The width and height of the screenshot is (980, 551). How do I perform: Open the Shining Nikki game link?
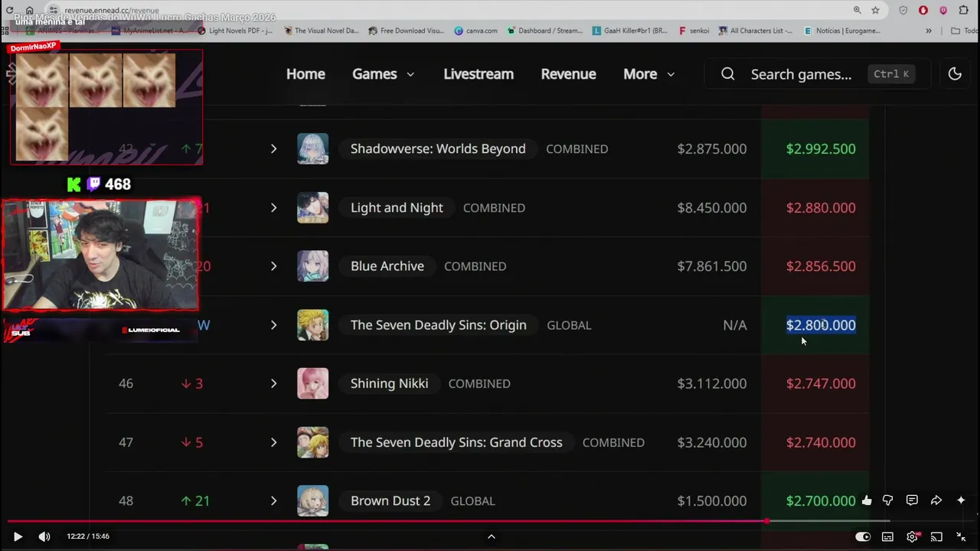point(389,383)
